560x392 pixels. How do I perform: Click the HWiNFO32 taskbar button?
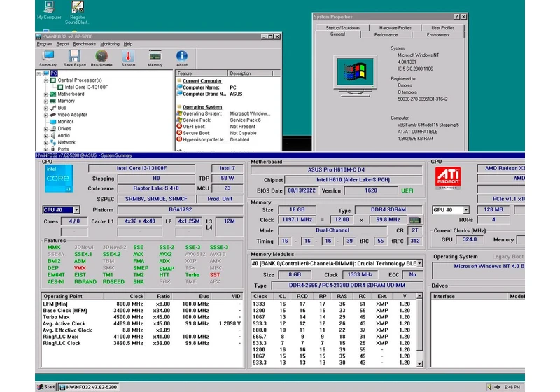(88, 387)
